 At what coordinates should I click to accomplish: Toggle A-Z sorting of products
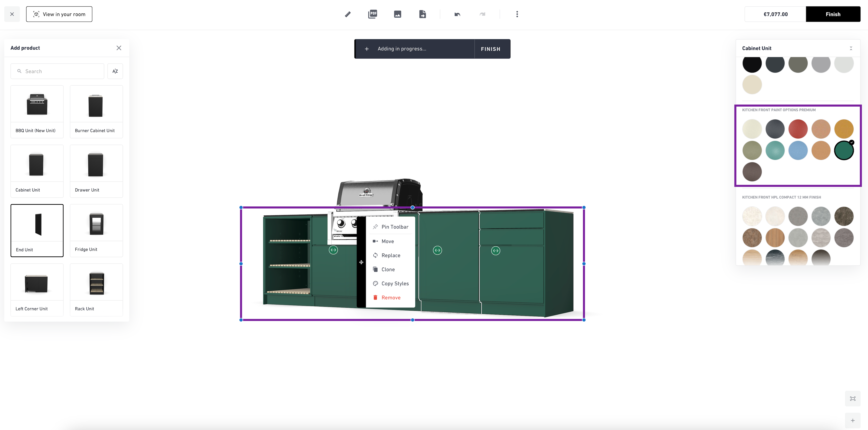pyautogui.click(x=115, y=71)
